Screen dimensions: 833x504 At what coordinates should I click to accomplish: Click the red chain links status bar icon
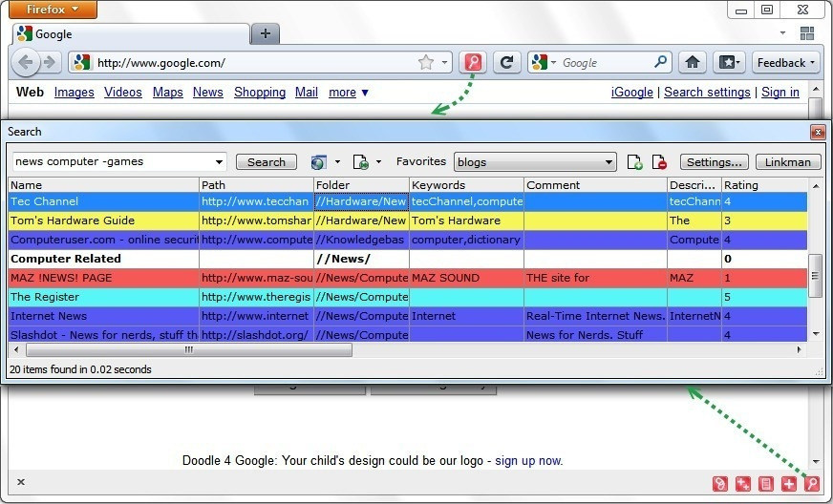(x=720, y=484)
